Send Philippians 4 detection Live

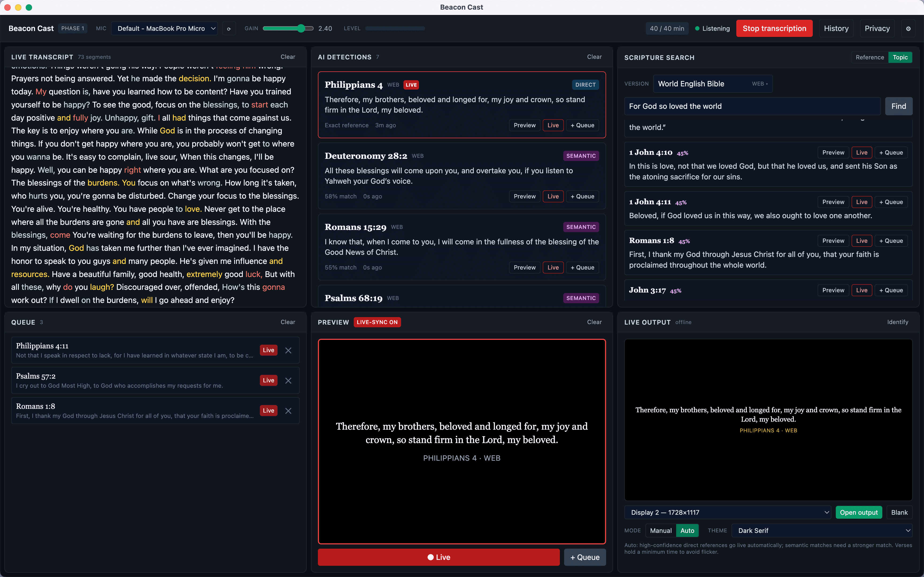coord(553,125)
